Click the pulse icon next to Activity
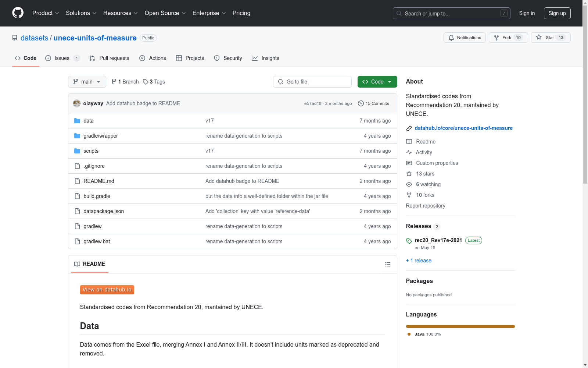The height and width of the screenshot is (368, 588). click(409, 152)
